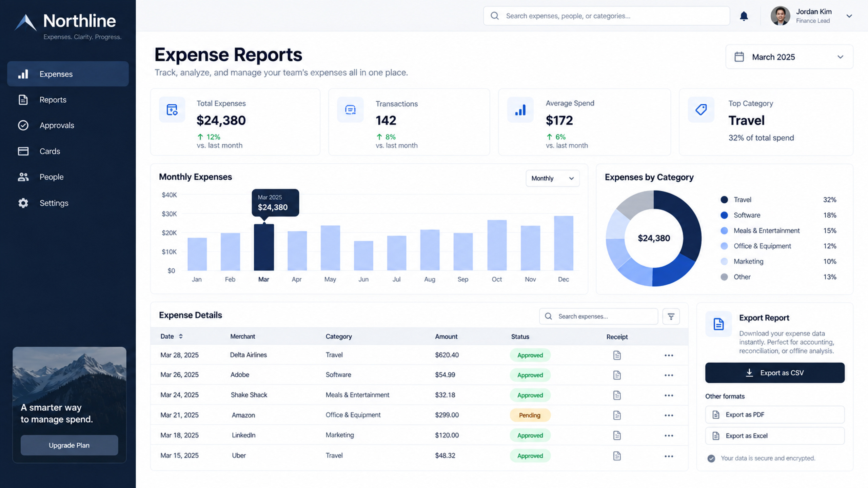This screenshot has width=868, height=488.
Task: Open the filter icon in Expense Details
Action: (x=671, y=317)
